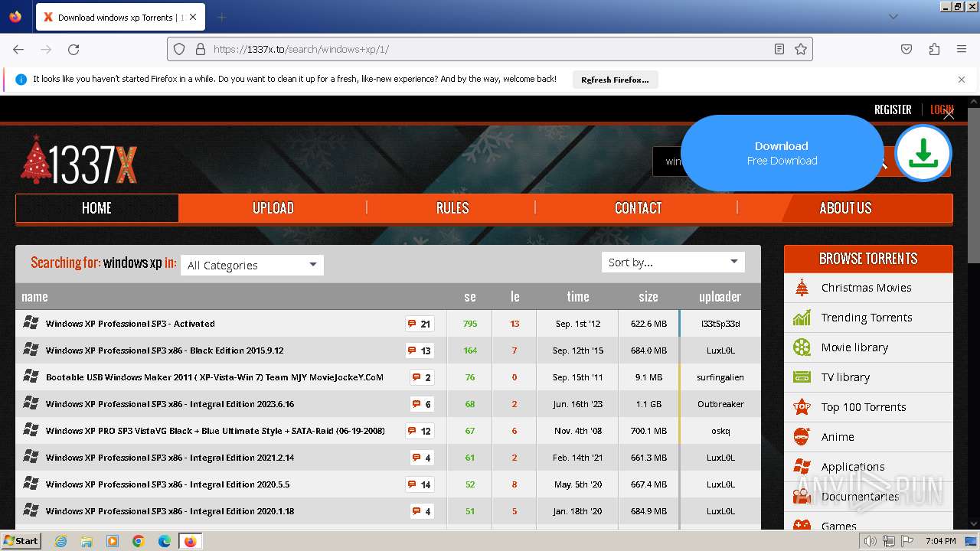Click the URL address bar
980x551 pixels.
click(x=490, y=49)
